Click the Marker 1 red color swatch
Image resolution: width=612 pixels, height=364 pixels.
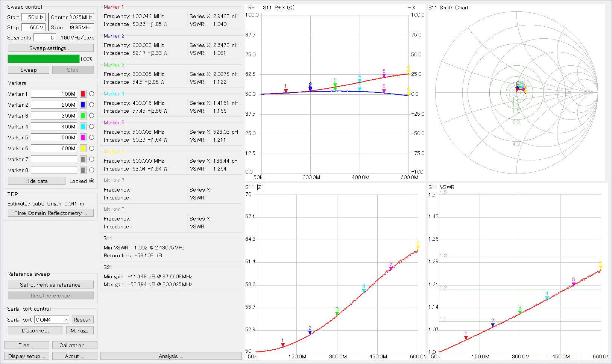83,94
